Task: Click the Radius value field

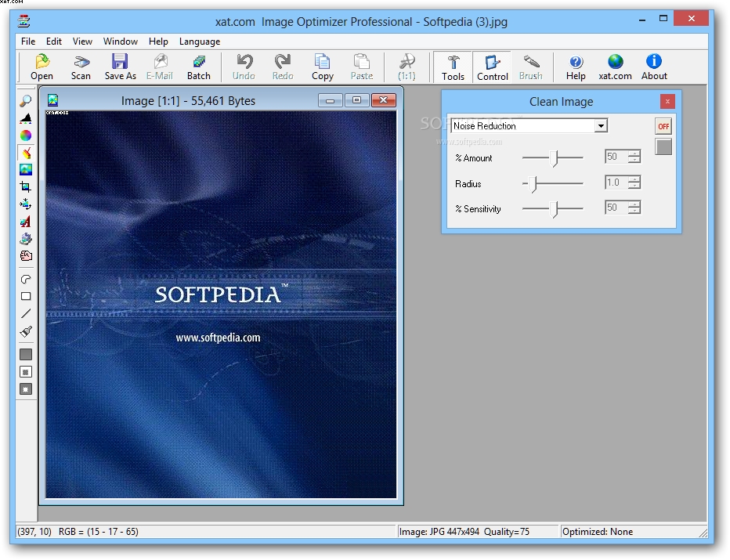Action: (616, 182)
